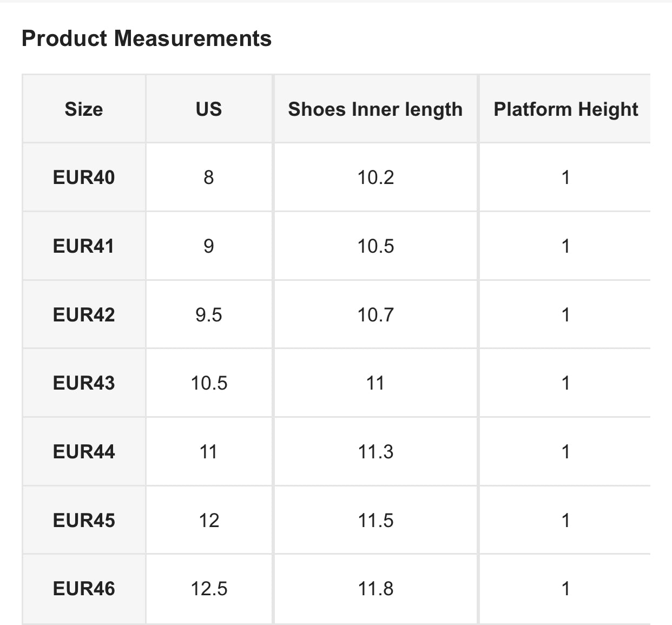Select the 10.7 inner length cell

coord(375,314)
